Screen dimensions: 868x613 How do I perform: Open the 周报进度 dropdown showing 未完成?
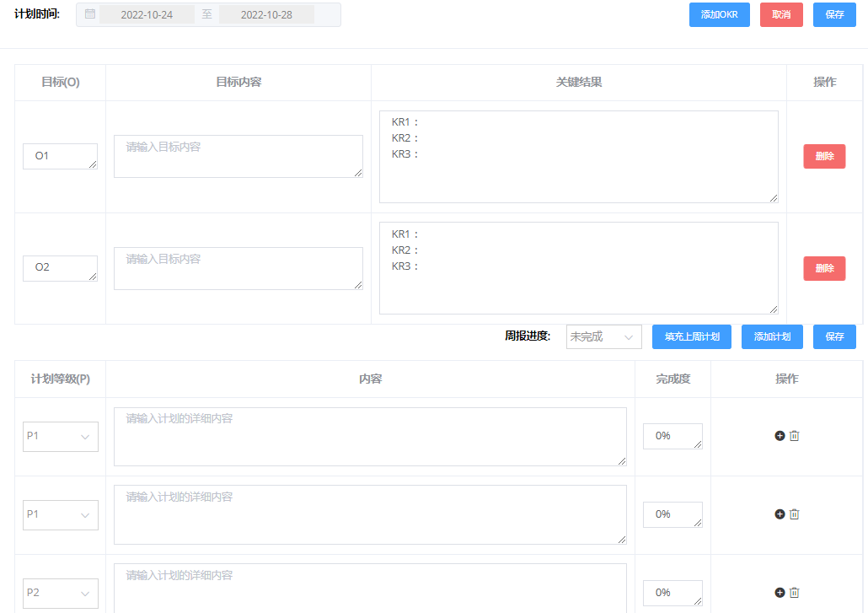[604, 336]
